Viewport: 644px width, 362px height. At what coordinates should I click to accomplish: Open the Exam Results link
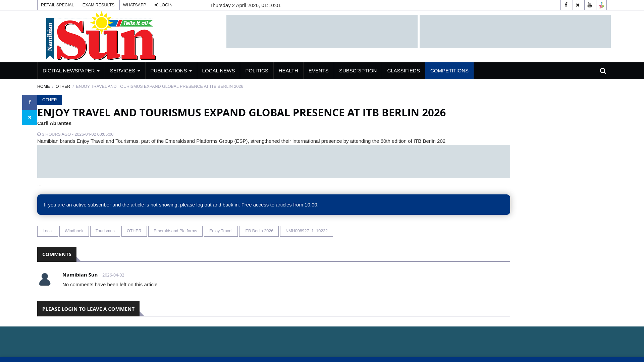pos(99,5)
